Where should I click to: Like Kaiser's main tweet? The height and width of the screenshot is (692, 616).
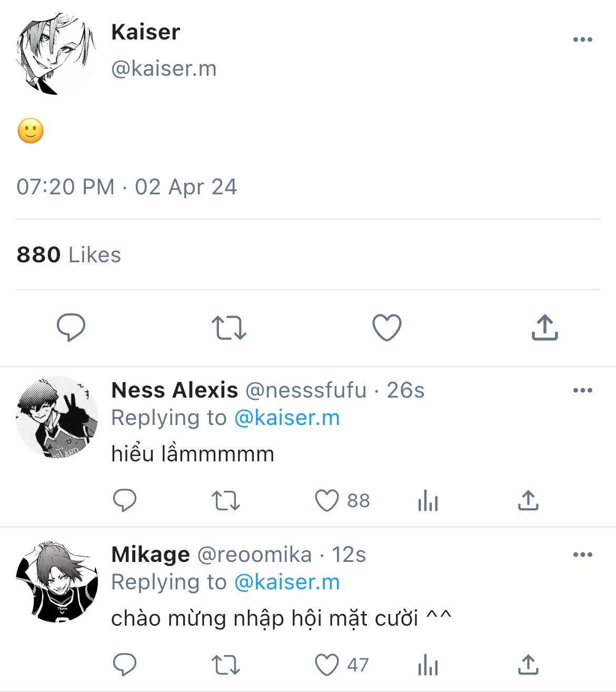pyautogui.click(x=387, y=328)
